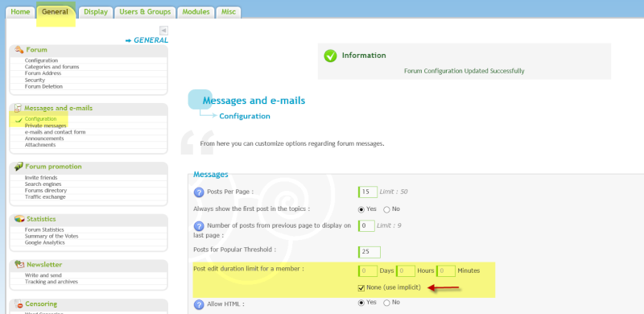Screen dimensions: 644x314
Task: Click the 'Limit : 50' hint text
Action: (394, 192)
